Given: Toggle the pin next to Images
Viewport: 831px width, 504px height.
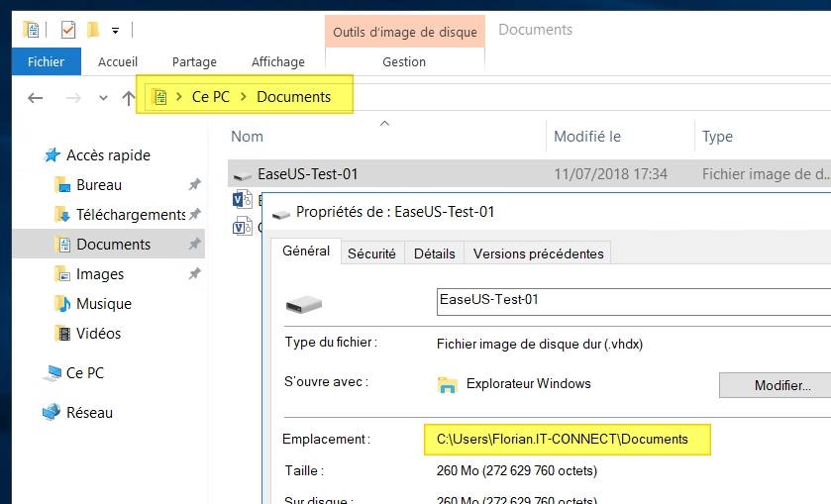Looking at the screenshot, I should [x=195, y=274].
